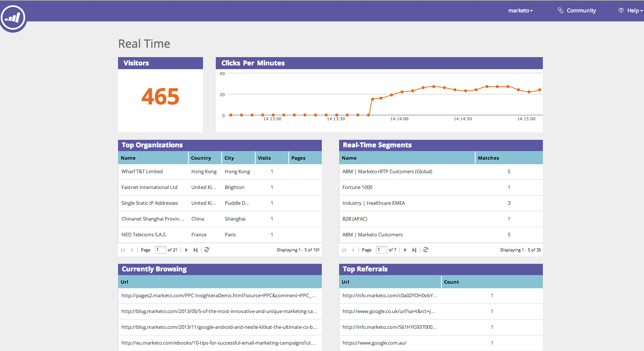Select the Fastnet International Ltd row
The image size is (644, 351).
(x=220, y=188)
